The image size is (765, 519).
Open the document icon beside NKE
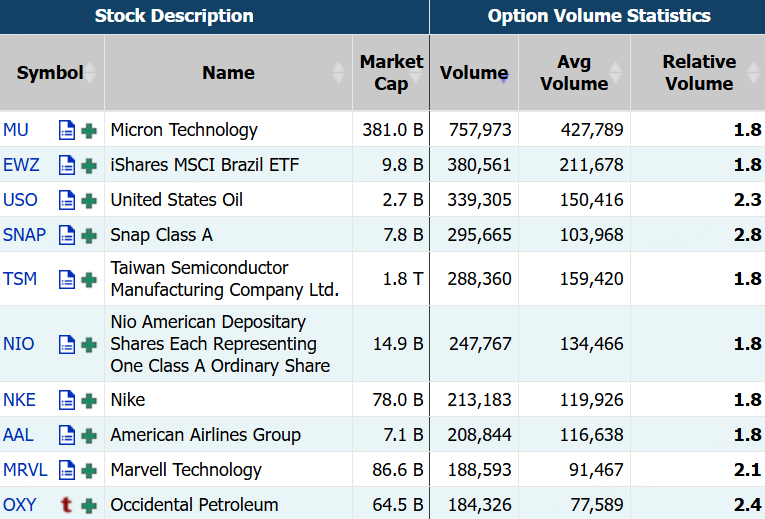click(x=67, y=400)
